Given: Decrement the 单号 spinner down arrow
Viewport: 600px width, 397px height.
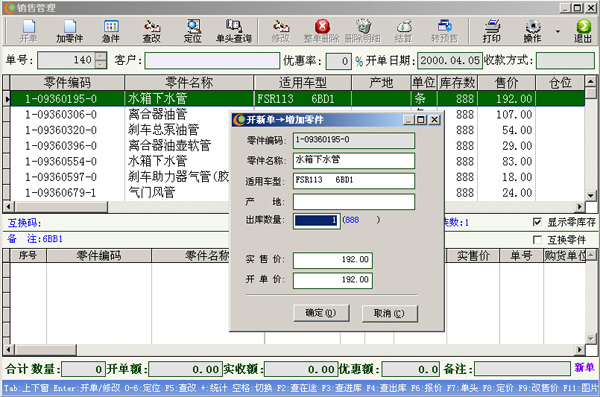Looking at the screenshot, I should tap(101, 64).
